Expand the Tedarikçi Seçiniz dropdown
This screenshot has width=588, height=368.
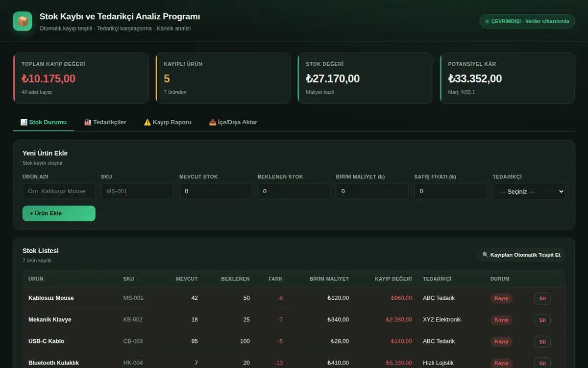529,191
